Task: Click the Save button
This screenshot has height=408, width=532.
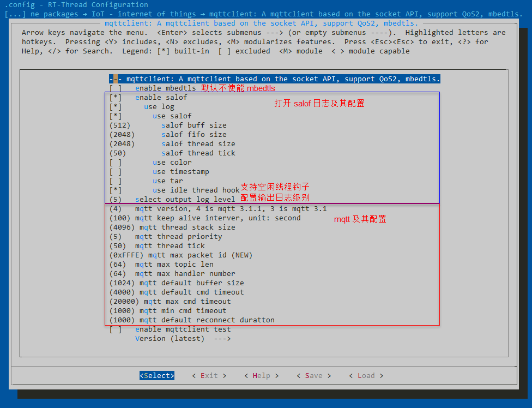Action: 313,376
